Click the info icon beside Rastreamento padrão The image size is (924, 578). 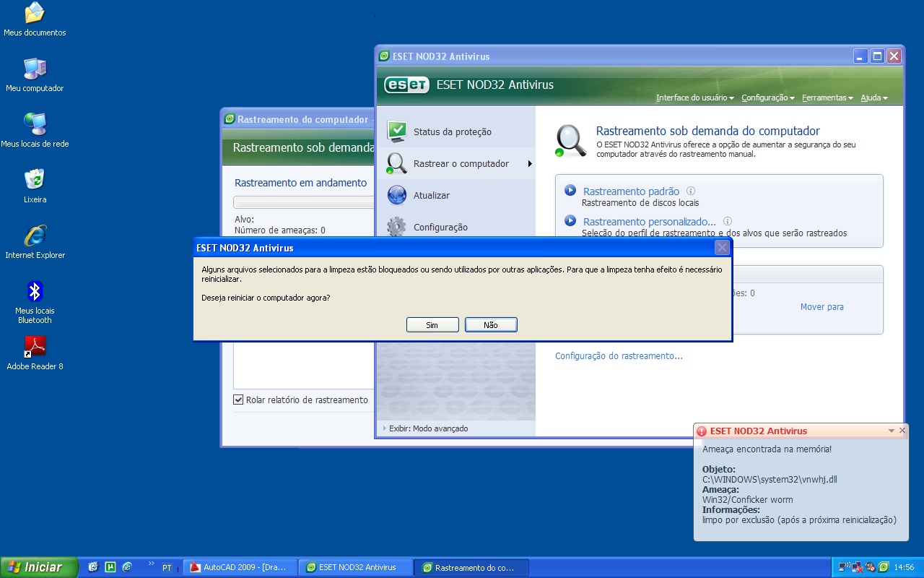691,191
